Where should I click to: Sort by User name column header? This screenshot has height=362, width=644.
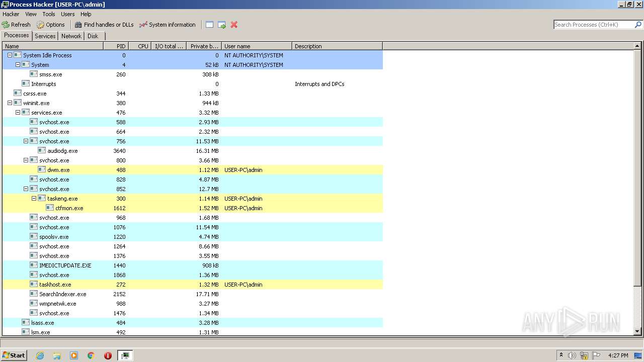tap(257, 46)
